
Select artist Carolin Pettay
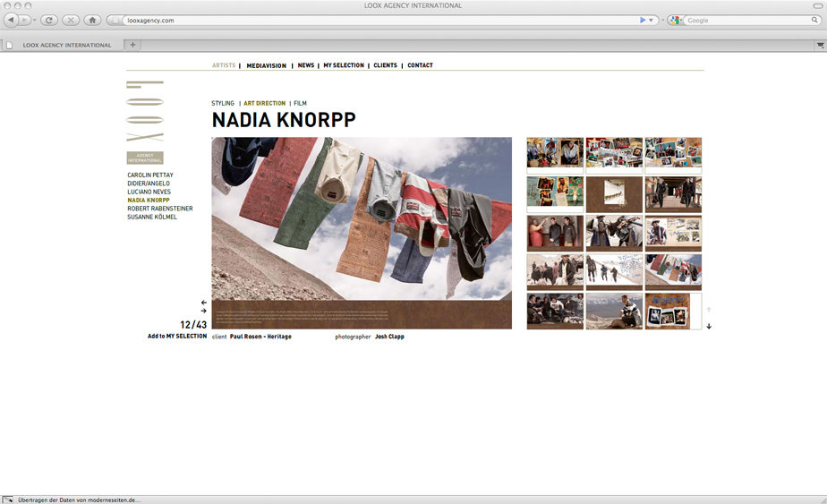(150, 175)
